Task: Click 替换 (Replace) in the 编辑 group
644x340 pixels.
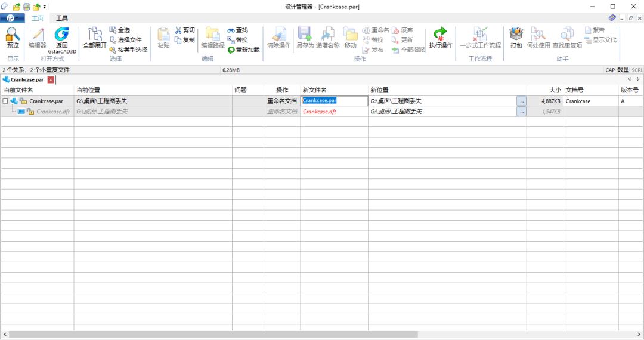Action: (237, 40)
